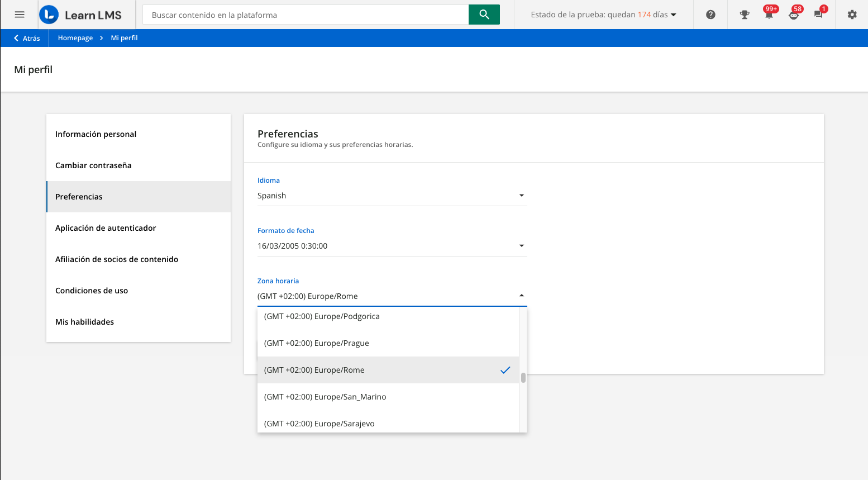Click the Atrás back button
Image resolution: width=868 pixels, height=480 pixels.
tap(27, 38)
